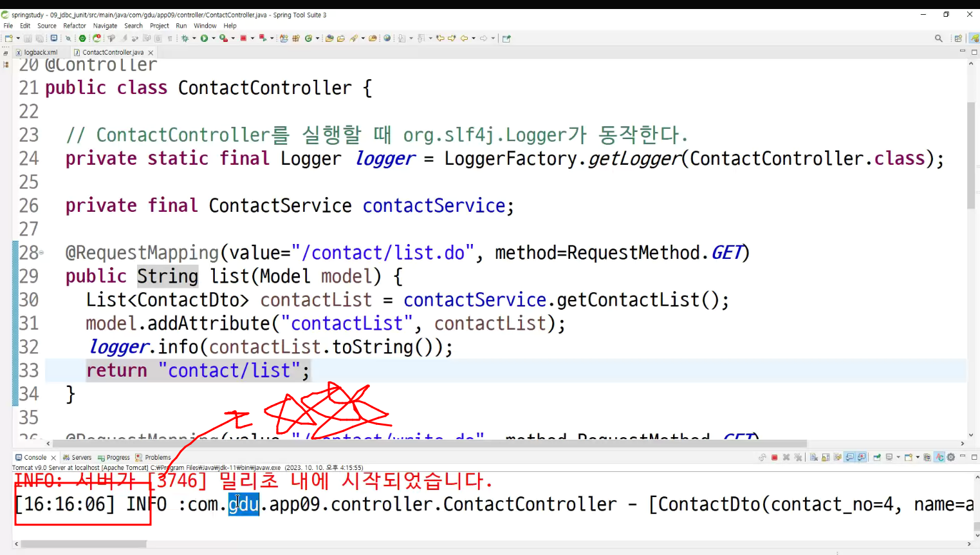This screenshot has height=555, width=980.
Task: Open console settings gear icon
Action: click(x=951, y=457)
